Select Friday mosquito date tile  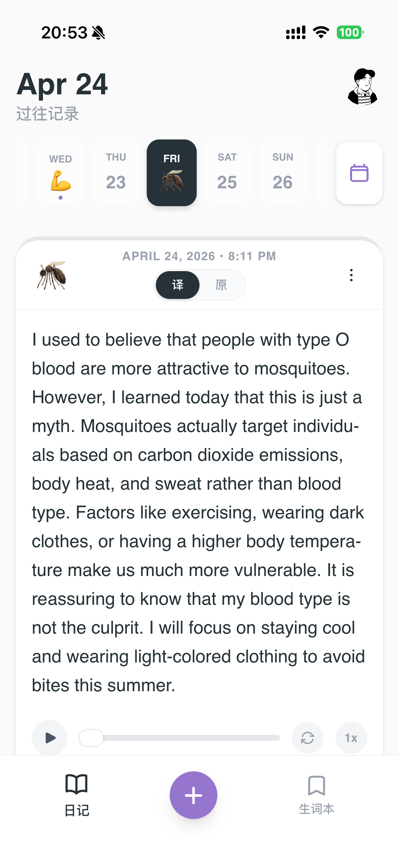(172, 173)
